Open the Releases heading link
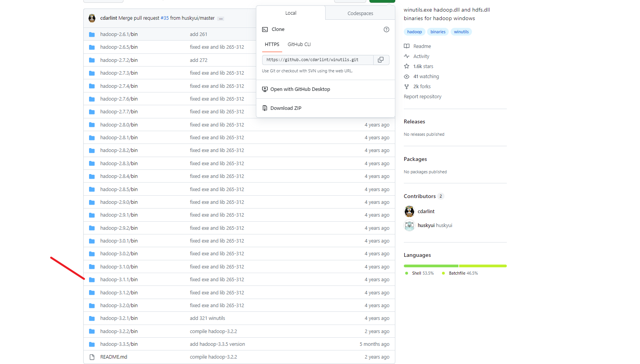640x364 pixels. [x=414, y=122]
